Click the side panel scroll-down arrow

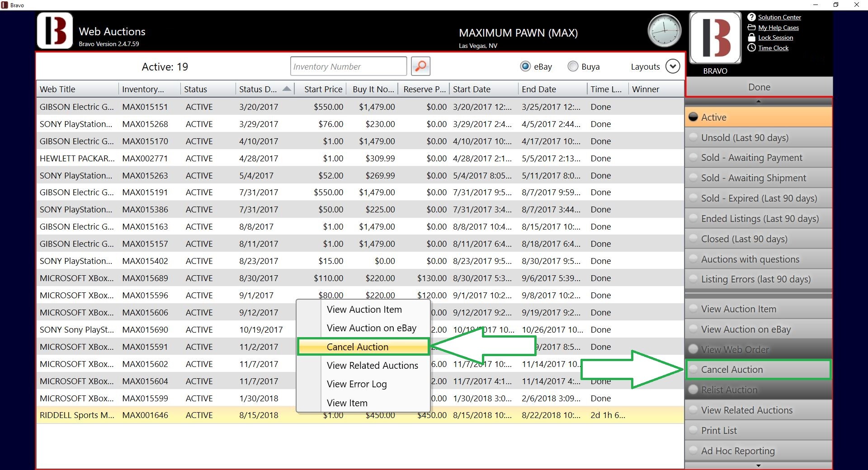[759, 465]
